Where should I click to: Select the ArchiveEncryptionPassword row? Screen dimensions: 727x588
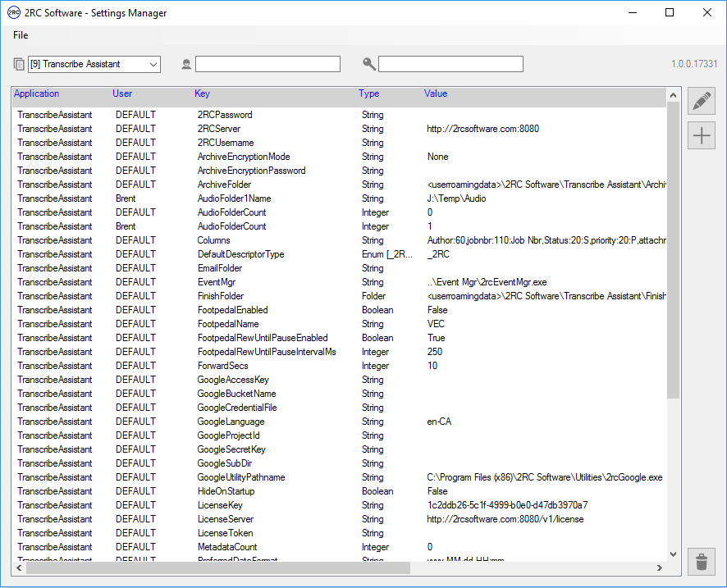point(339,171)
